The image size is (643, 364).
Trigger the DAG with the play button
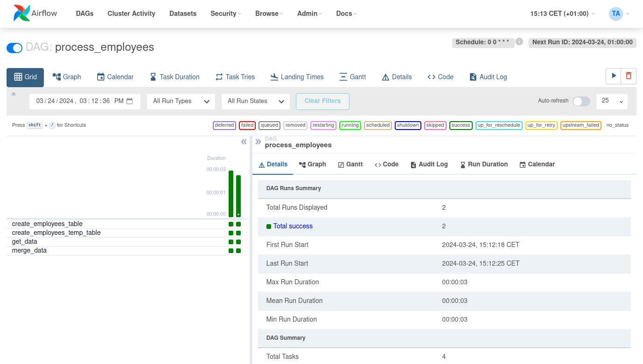614,76
